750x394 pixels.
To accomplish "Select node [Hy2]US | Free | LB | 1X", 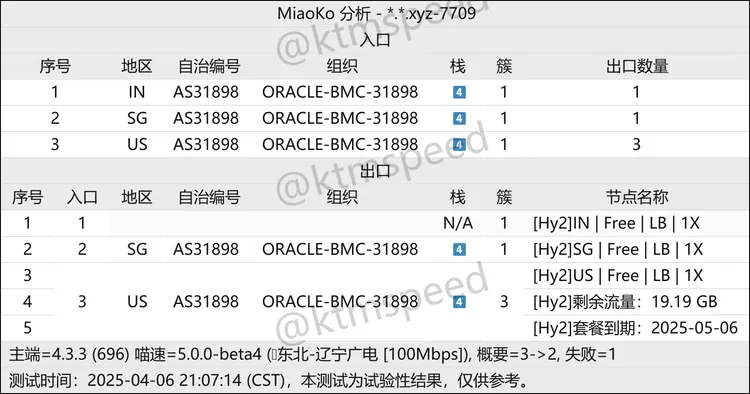I will click(618, 275).
